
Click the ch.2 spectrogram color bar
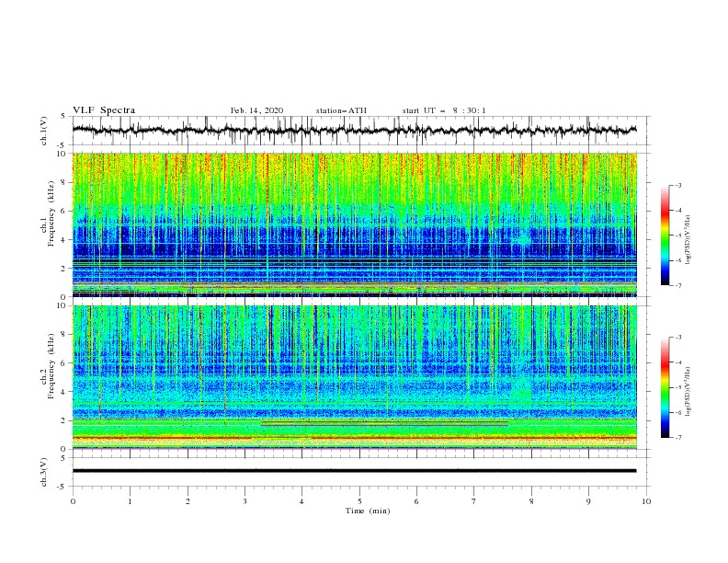coord(665,387)
